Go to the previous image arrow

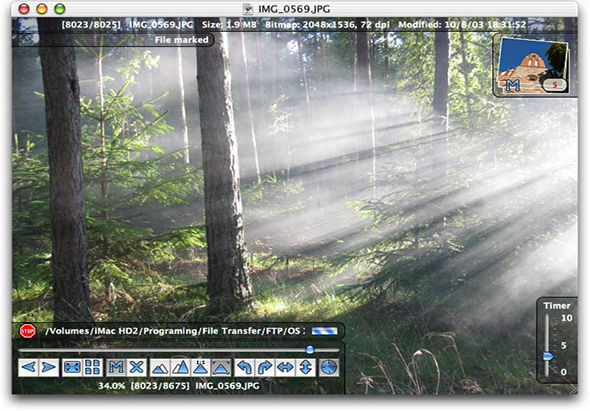pyautogui.click(x=29, y=367)
